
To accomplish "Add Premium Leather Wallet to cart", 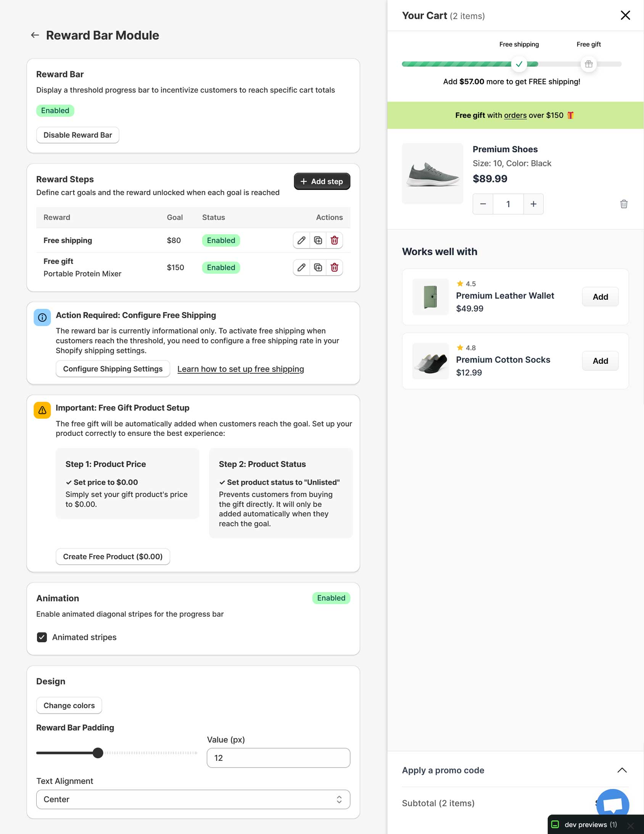I will [x=600, y=297].
